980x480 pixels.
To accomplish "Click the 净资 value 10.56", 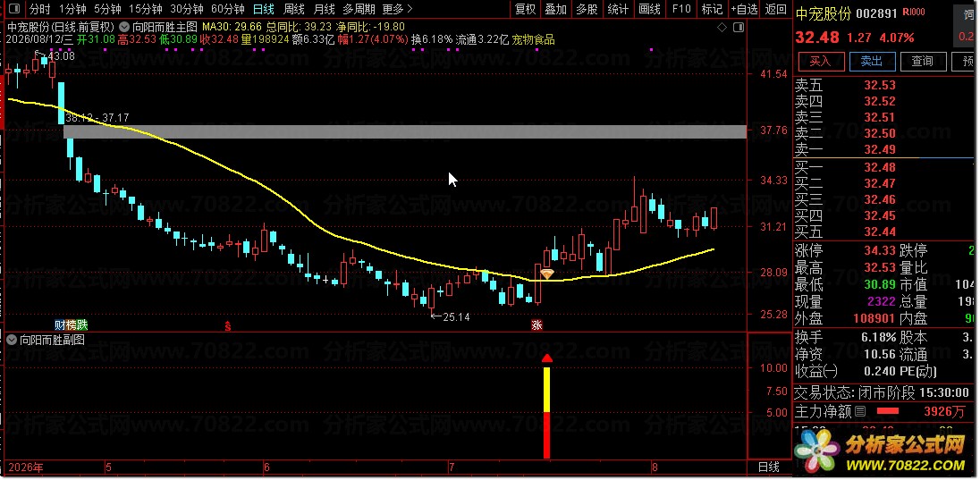I will pyautogui.click(x=880, y=355).
